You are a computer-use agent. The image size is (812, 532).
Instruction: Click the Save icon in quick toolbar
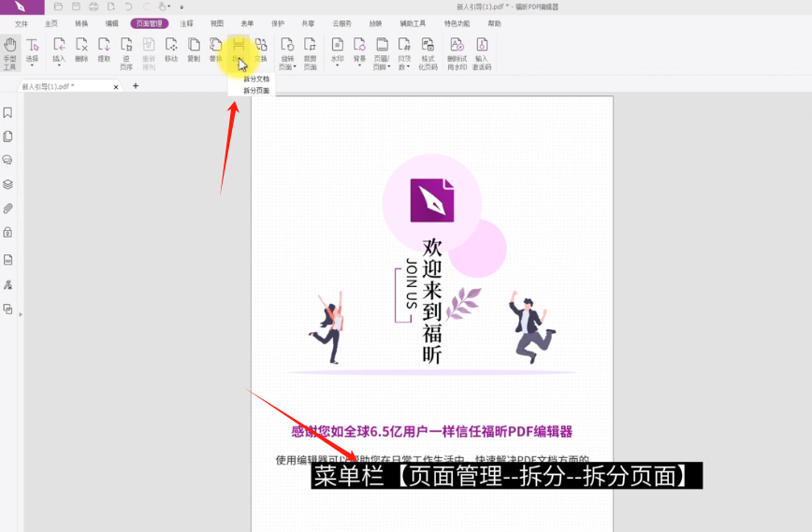76,7
